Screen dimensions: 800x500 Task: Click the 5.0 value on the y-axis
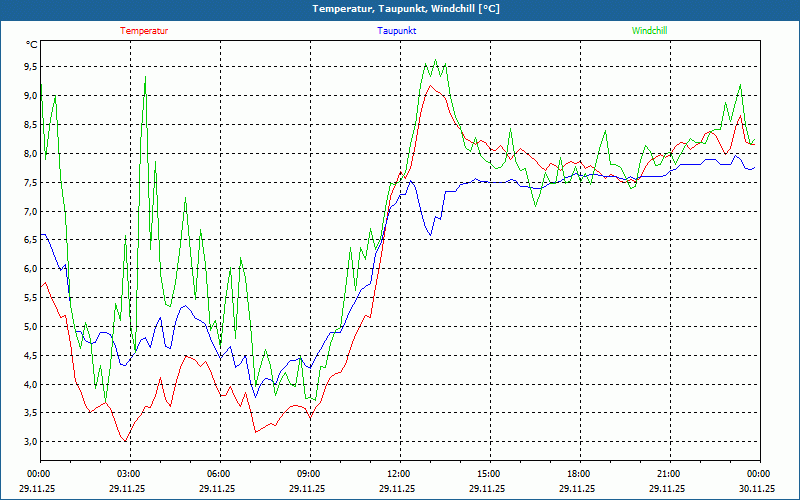point(30,327)
